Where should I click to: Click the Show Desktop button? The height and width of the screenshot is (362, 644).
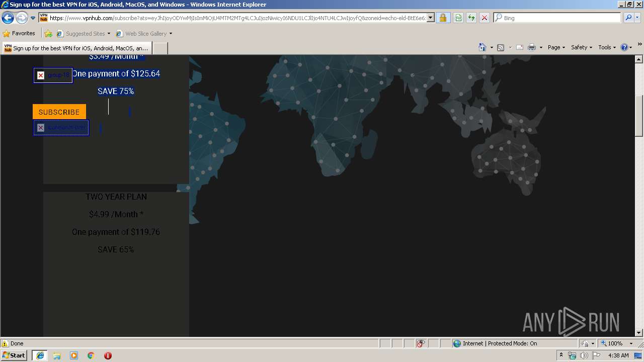tap(639, 355)
